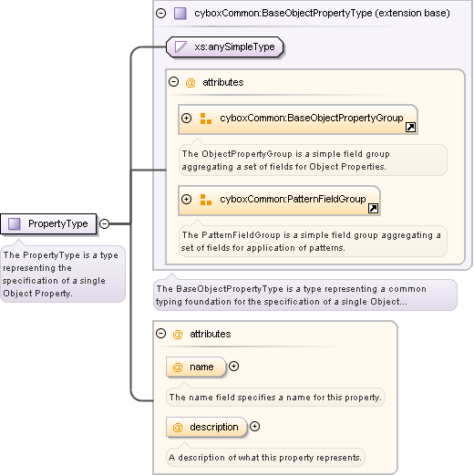Select the description attribute node
This screenshot has width=474, height=476.
[x=207, y=427]
